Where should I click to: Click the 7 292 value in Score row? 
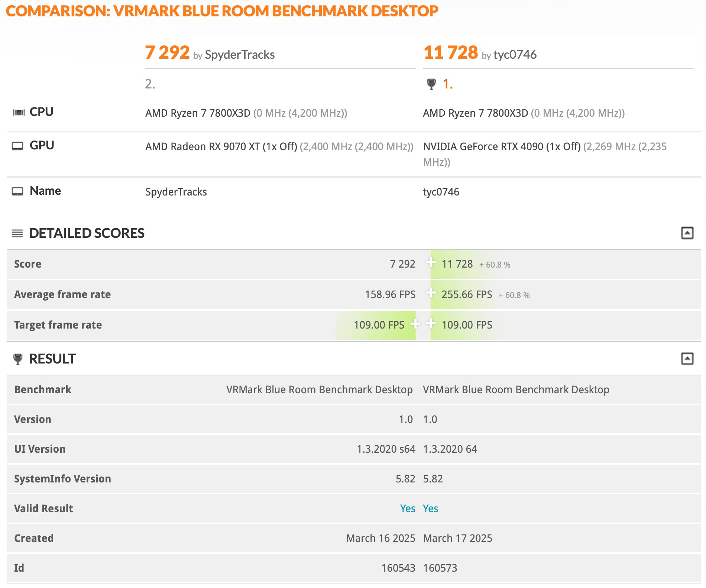pyautogui.click(x=402, y=264)
